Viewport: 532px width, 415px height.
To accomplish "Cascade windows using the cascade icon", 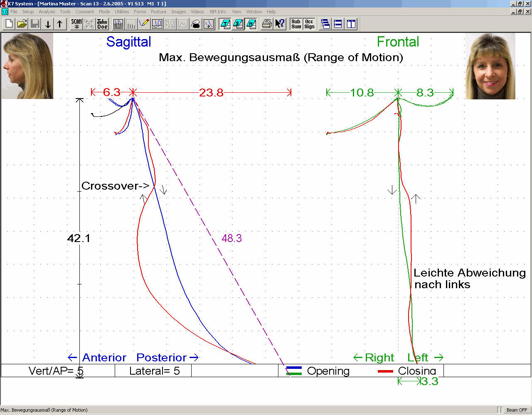I will pos(325,24).
